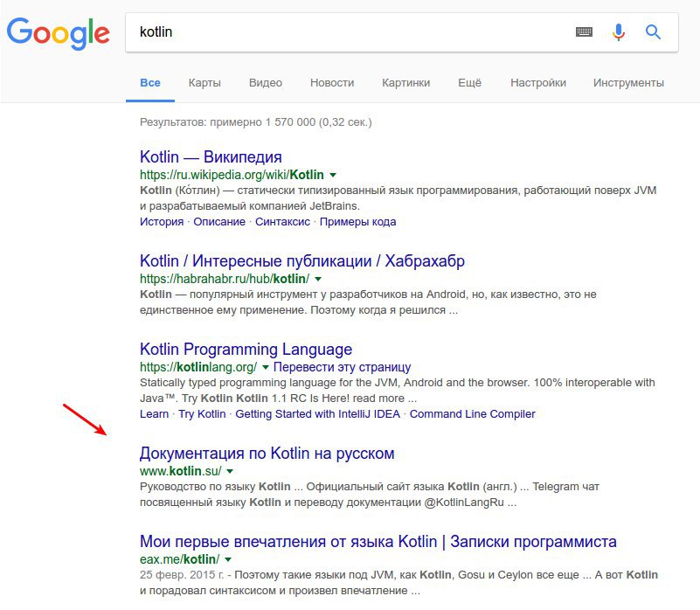The width and height of the screenshot is (700, 610).
Task: Open the Learn sitelink
Action: coord(154,414)
